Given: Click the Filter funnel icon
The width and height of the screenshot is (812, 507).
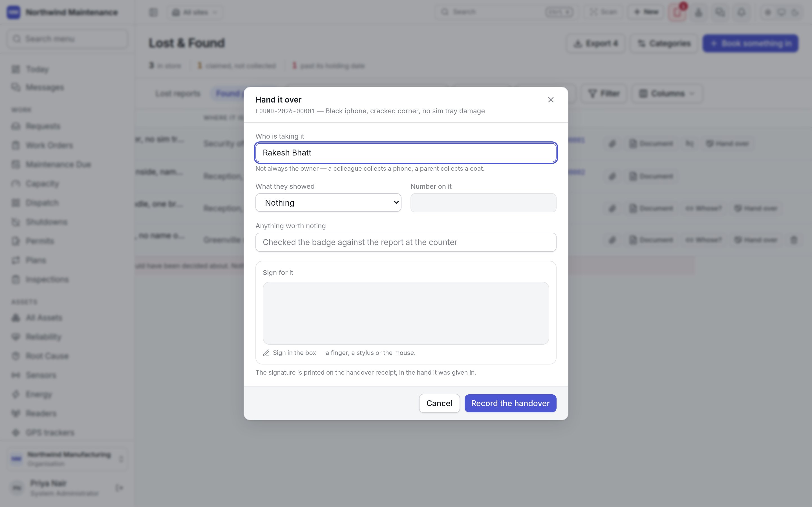Looking at the screenshot, I should click(x=592, y=93).
